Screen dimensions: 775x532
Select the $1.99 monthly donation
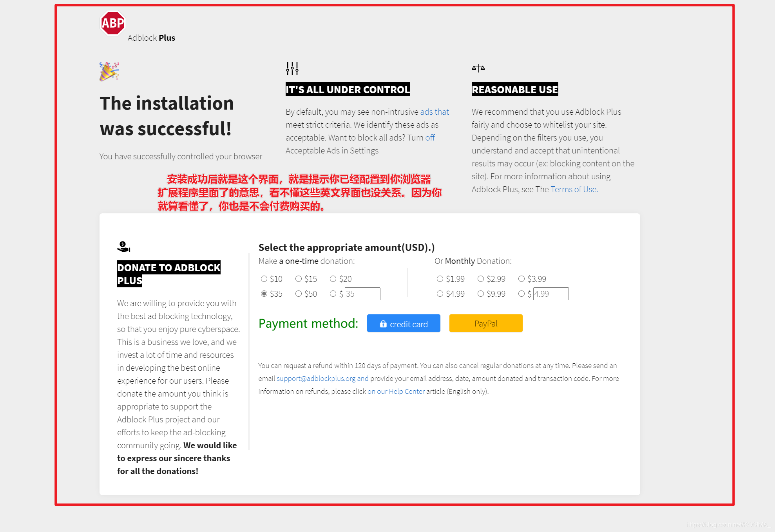pyautogui.click(x=440, y=279)
